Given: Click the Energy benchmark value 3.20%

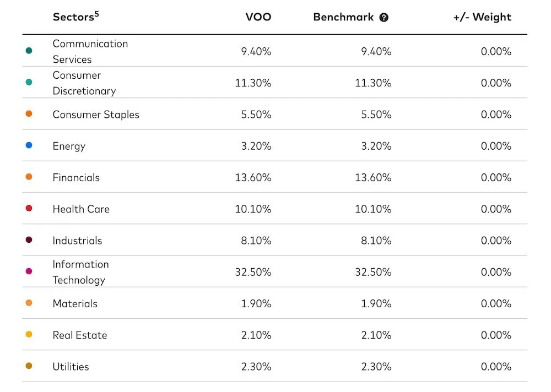Looking at the screenshot, I should pos(376,146).
